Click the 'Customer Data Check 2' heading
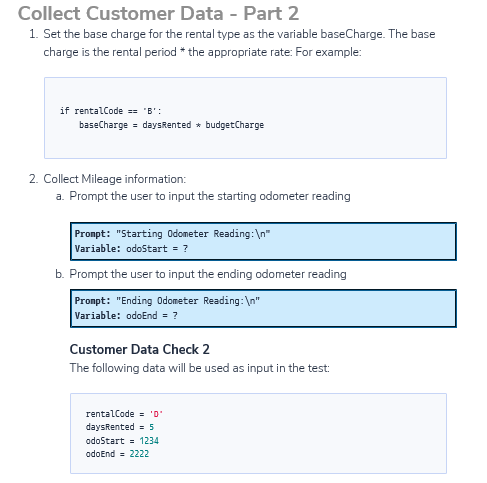 pos(140,349)
